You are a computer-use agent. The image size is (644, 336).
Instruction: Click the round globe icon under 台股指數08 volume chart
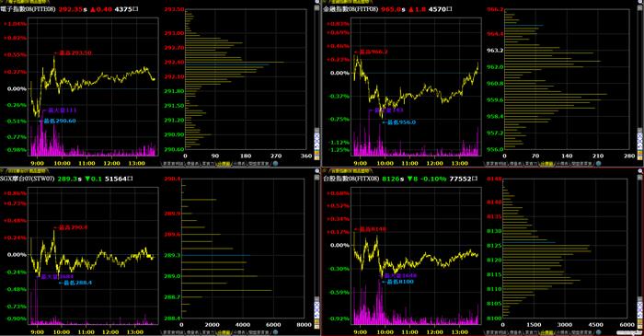tap(598, 331)
